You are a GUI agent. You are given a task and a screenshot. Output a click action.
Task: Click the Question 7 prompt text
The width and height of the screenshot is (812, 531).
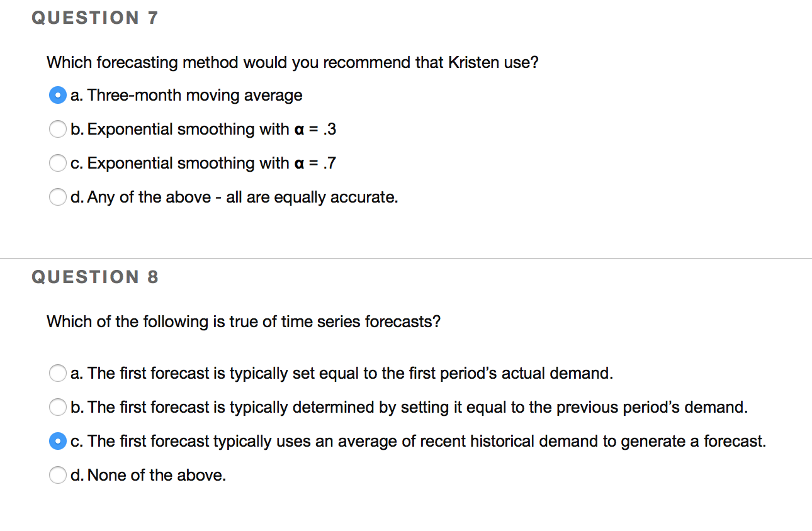click(x=292, y=62)
